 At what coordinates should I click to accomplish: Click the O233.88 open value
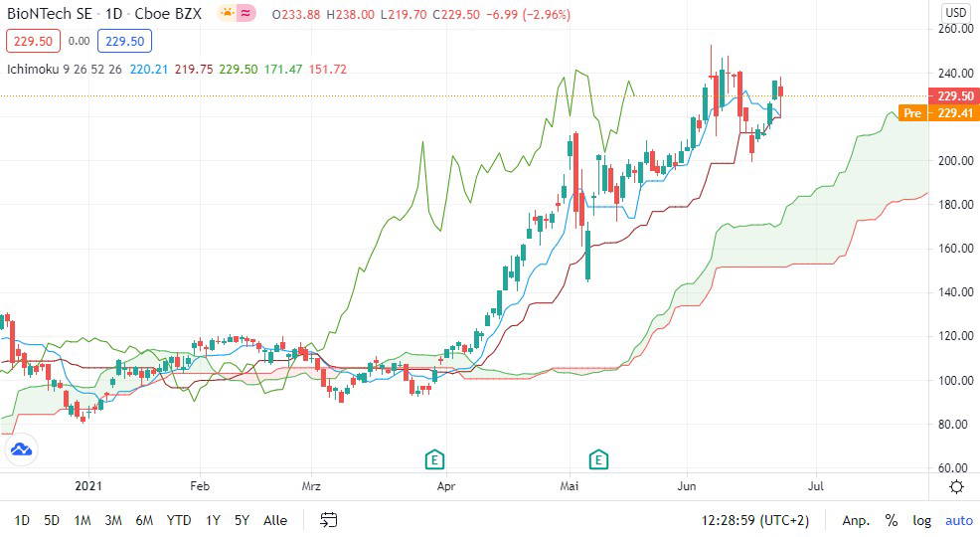[x=296, y=14]
